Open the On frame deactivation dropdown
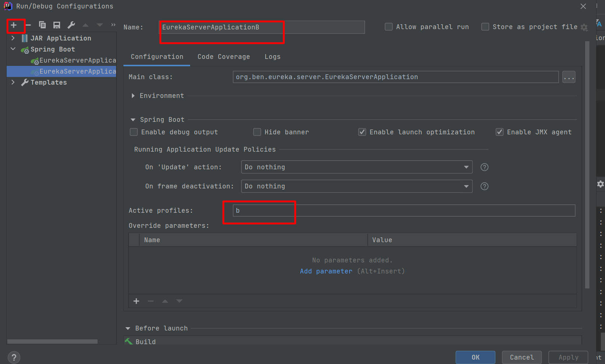This screenshot has width=605, height=364. coord(357,186)
